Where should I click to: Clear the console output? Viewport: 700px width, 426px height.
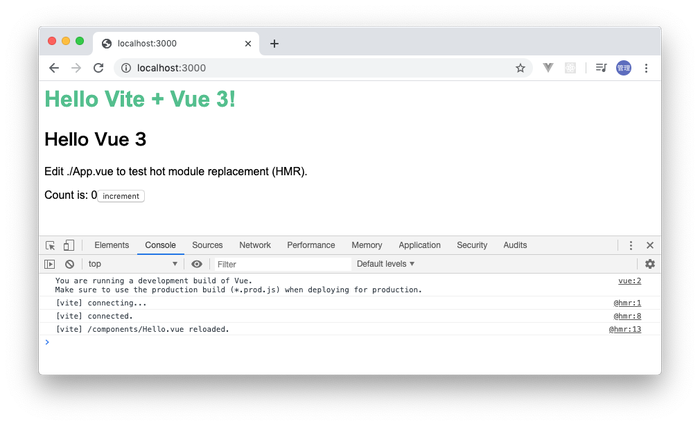pos(69,264)
